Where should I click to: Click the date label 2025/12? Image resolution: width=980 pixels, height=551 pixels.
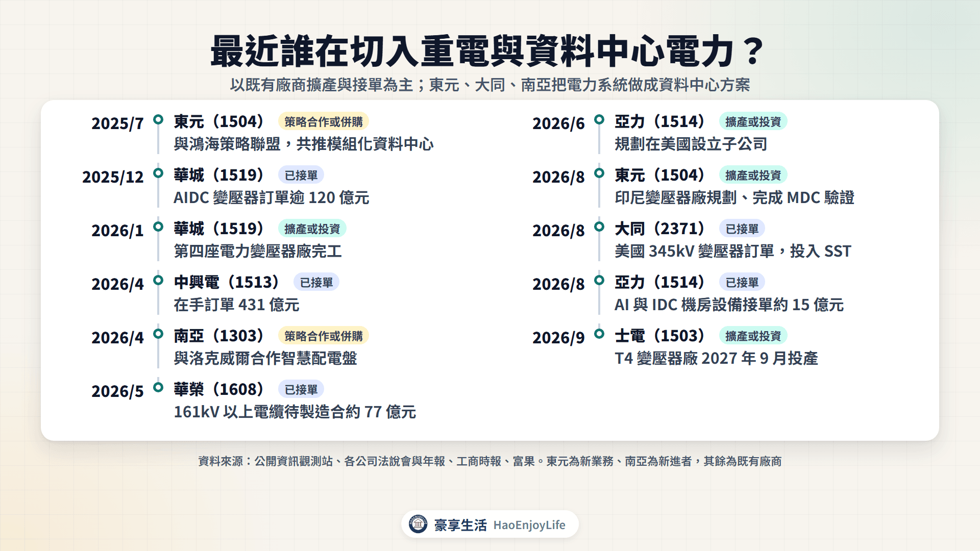[x=113, y=177]
